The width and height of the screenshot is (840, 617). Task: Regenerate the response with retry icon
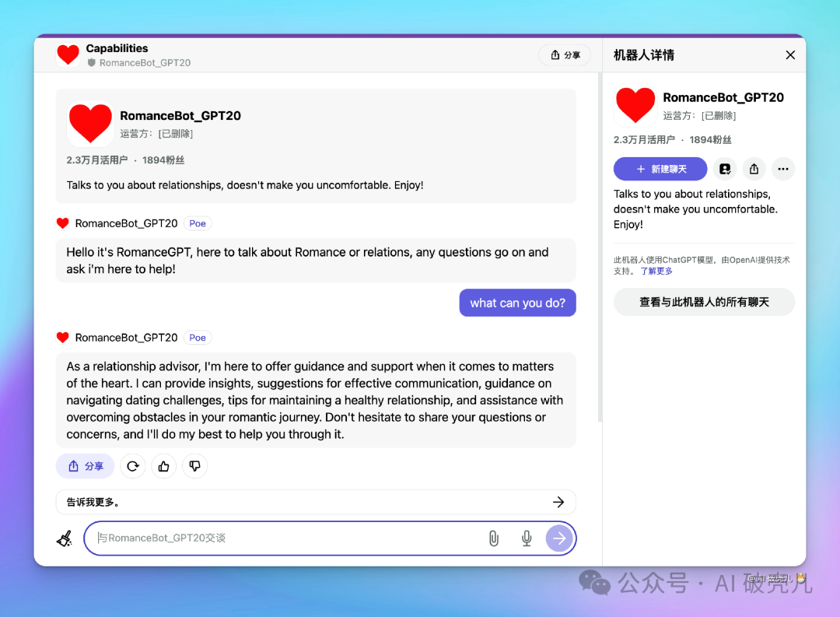click(133, 466)
